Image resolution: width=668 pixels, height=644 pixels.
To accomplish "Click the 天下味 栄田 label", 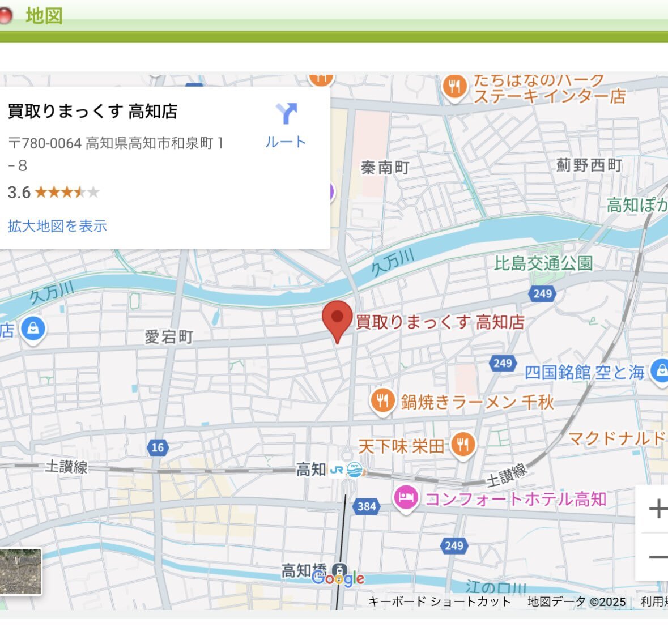I will pyautogui.click(x=401, y=446).
